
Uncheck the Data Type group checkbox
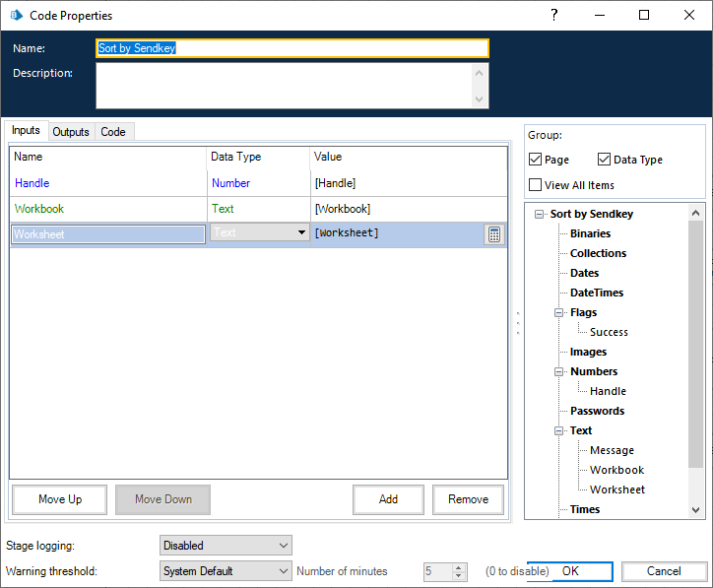tap(604, 160)
